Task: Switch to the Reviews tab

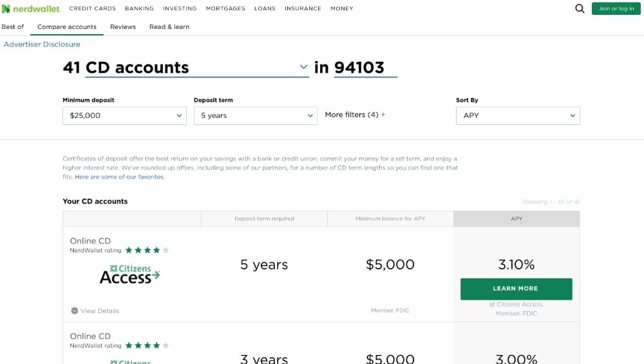Action: [x=122, y=27]
